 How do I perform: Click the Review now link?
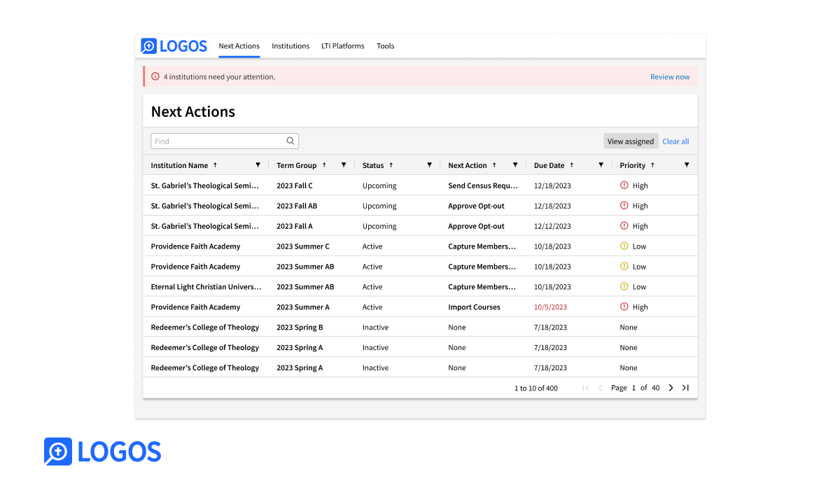pos(670,77)
